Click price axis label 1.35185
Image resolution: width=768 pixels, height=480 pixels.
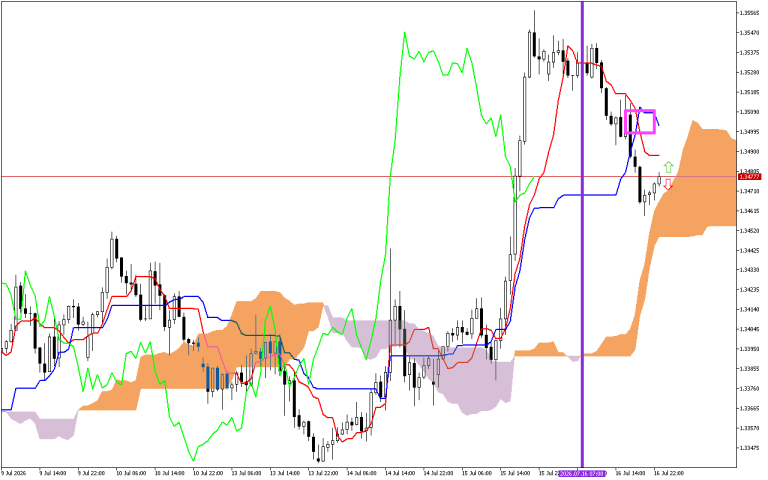(x=749, y=92)
